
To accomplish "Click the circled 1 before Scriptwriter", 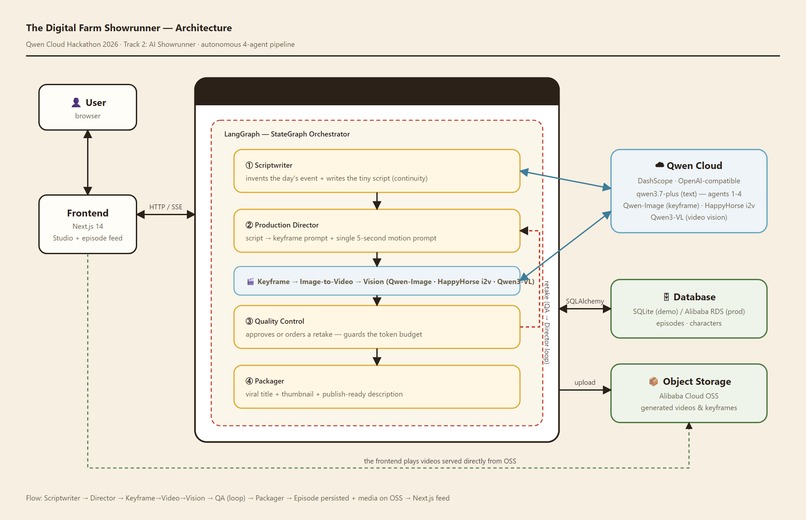I will (249, 165).
